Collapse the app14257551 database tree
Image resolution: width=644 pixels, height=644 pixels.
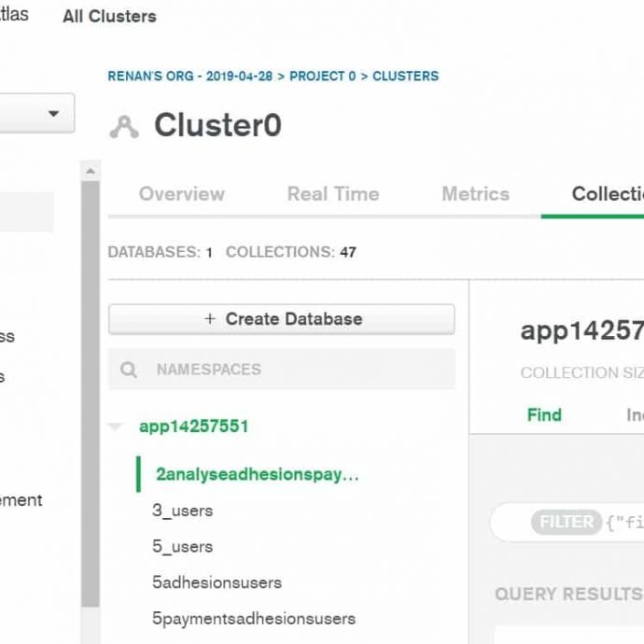tap(116, 427)
